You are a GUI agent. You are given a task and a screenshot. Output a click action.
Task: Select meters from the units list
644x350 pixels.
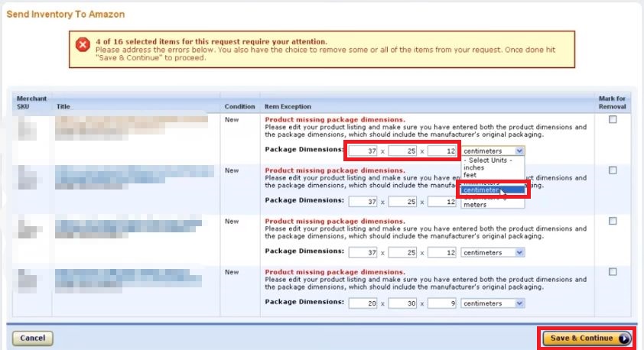click(474, 205)
